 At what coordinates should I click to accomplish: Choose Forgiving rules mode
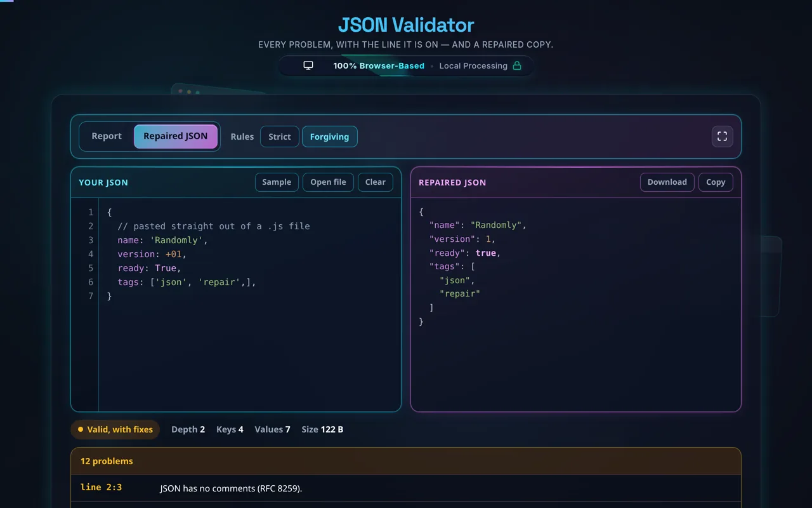[x=330, y=137]
